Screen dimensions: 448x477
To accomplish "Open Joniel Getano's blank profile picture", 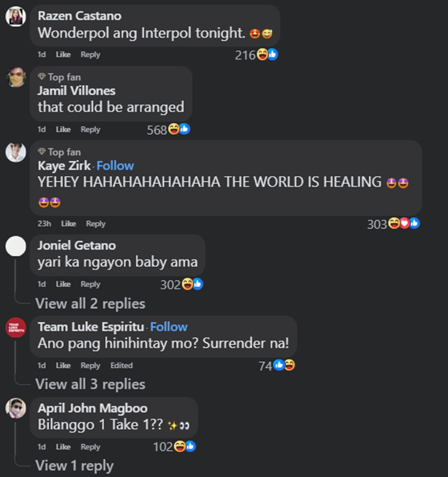I will pyautogui.click(x=16, y=246).
